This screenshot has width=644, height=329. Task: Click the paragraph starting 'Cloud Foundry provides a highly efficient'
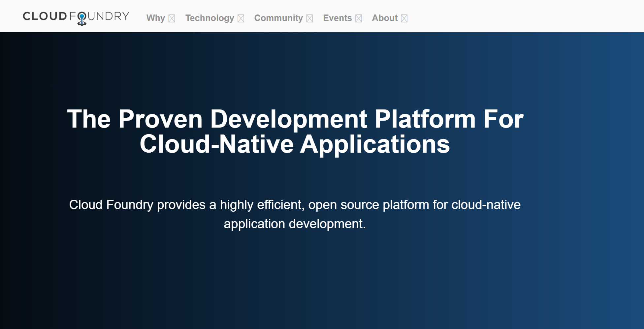coord(295,214)
